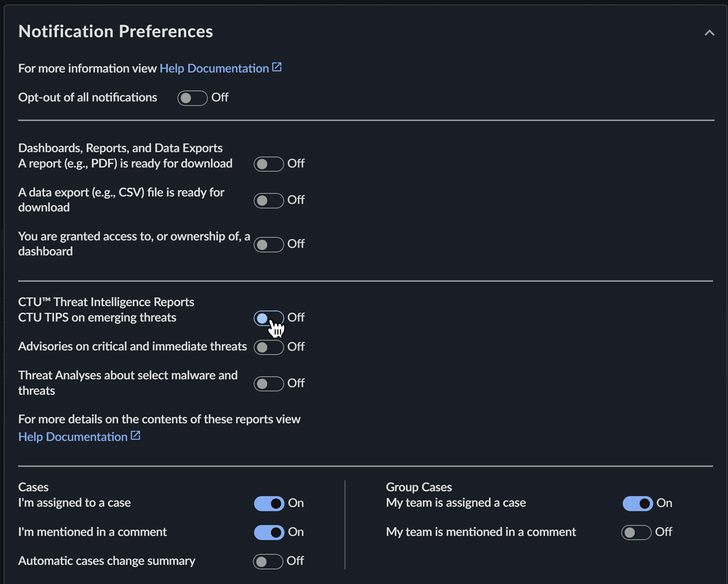This screenshot has height=584, width=728.
Task: Click external link icon by lower Help Documentation
Action: pos(135,435)
